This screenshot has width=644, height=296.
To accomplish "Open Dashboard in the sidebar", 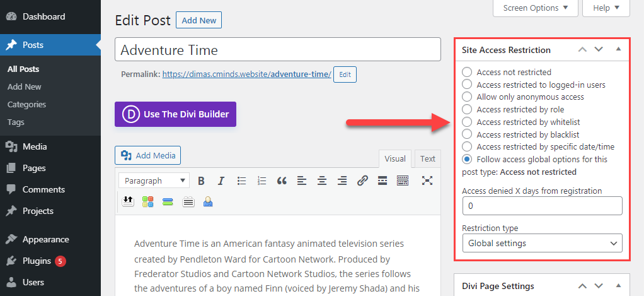I will point(50,17).
